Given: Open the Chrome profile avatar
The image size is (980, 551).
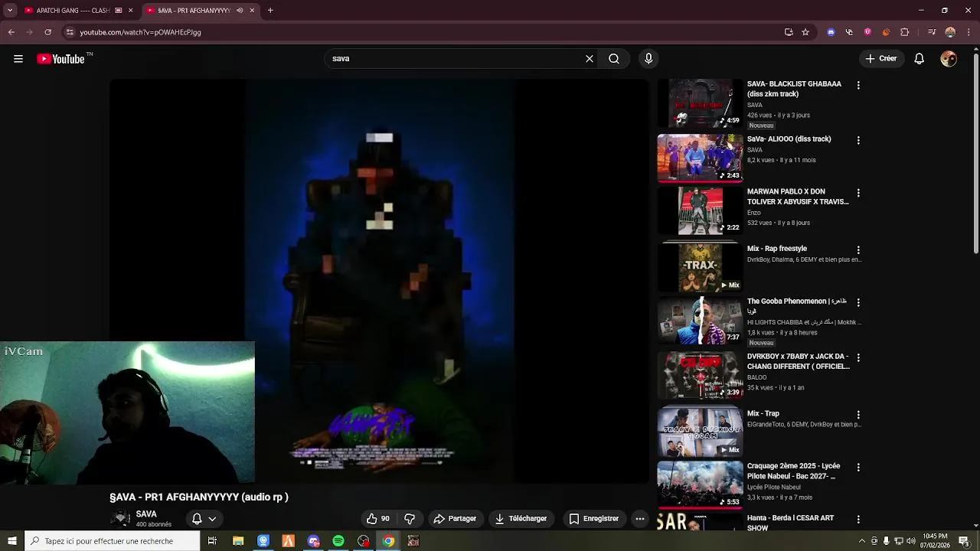Looking at the screenshot, I should tap(950, 32).
